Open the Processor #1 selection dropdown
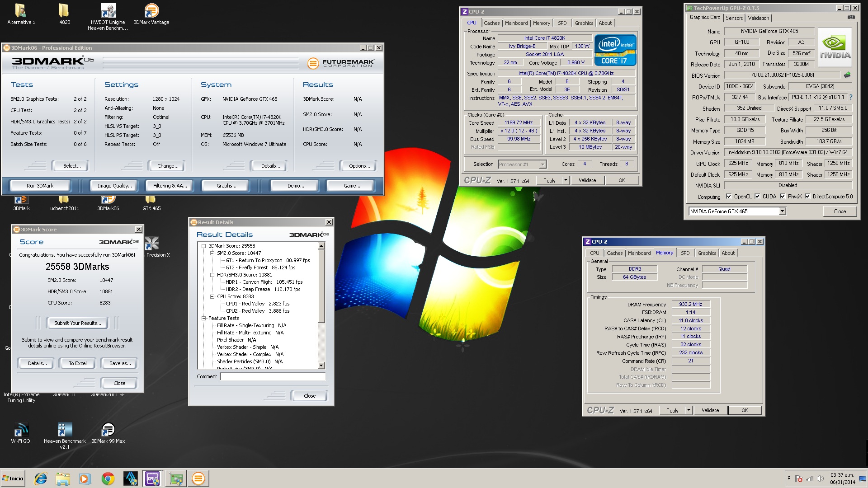Image resolution: width=868 pixels, height=488 pixels. (x=542, y=164)
